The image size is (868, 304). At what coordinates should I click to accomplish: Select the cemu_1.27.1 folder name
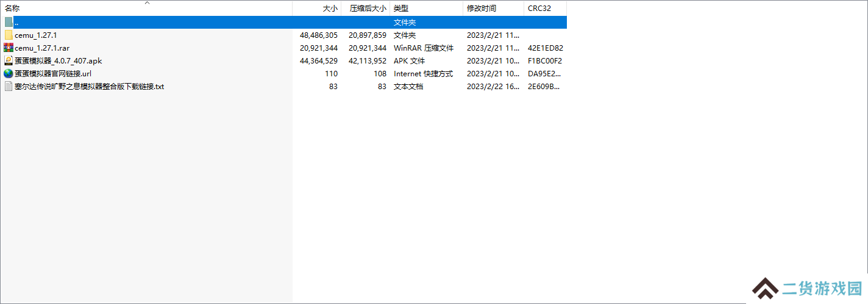(36, 35)
